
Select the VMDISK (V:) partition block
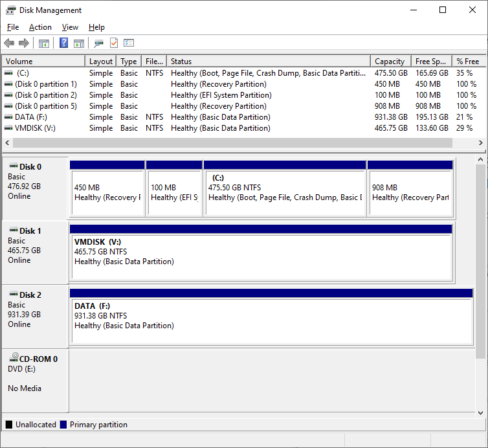[261, 252]
